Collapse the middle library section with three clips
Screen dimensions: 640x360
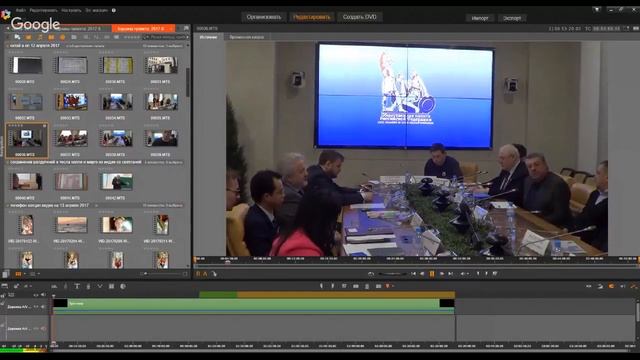[7, 162]
